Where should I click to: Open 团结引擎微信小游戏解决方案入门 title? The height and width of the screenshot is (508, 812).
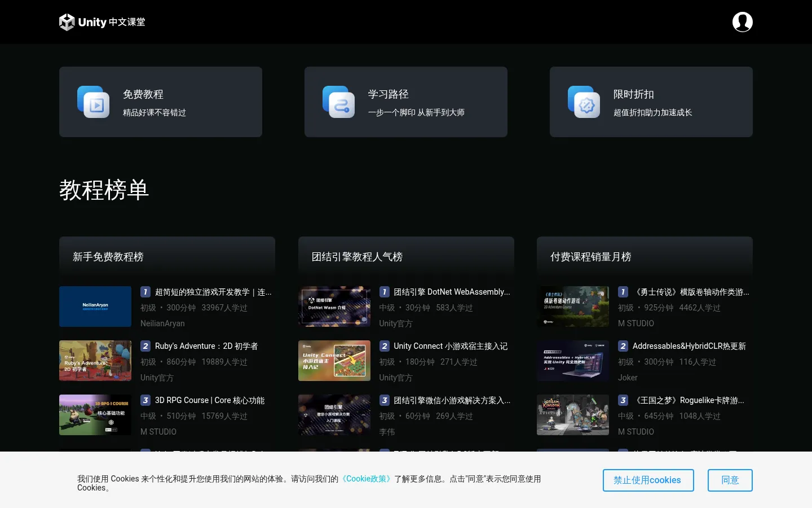[x=452, y=400]
